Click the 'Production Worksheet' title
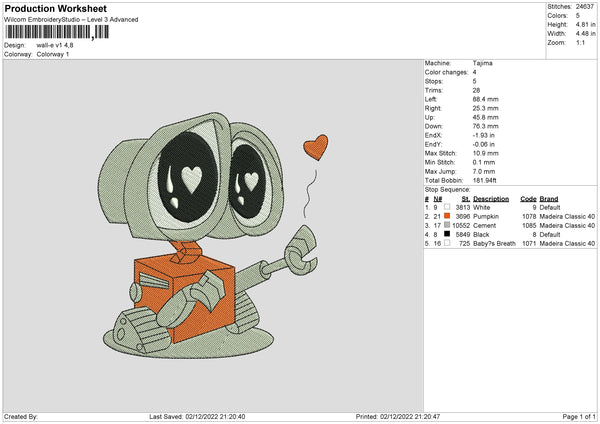Viewport: 600px width, 424px height. pyautogui.click(x=55, y=8)
